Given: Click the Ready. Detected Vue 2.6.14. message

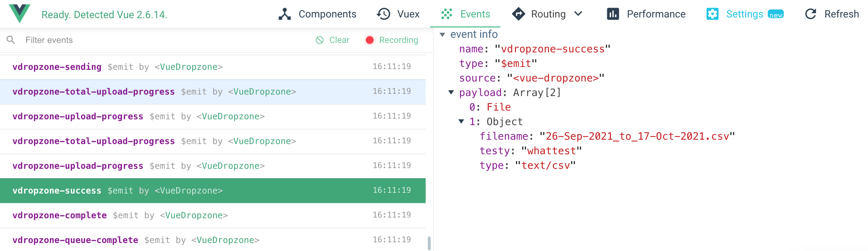Looking at the screenshot, I should point(104,15).
